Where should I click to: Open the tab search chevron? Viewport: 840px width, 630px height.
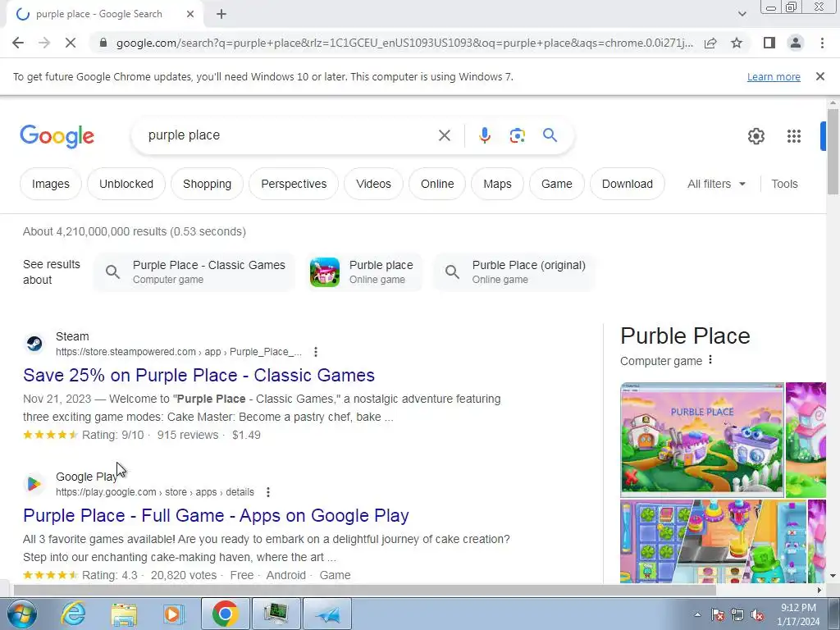pyautogui.click(x=742, y=14)
